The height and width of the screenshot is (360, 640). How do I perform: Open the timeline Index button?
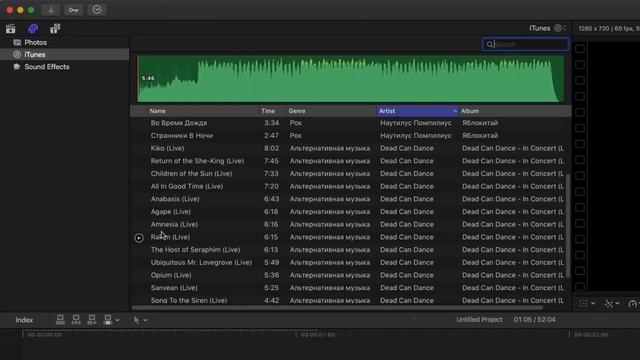[x=24, y=320]
